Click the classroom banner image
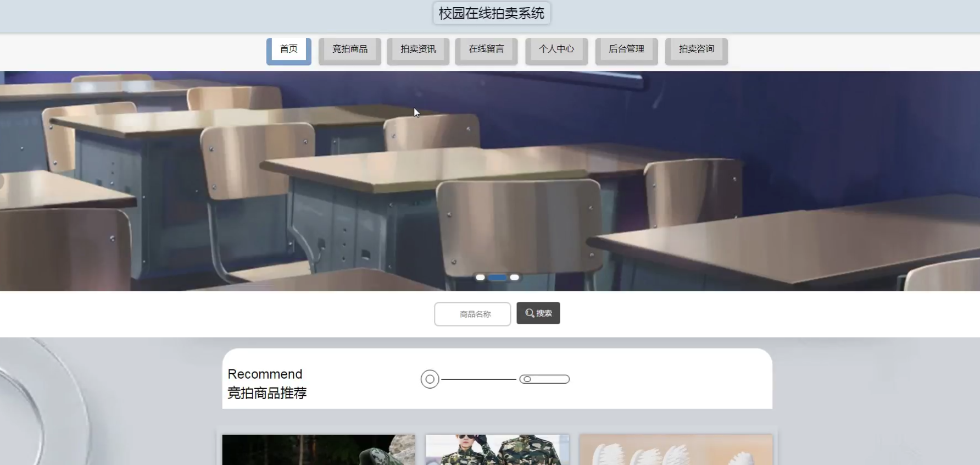The width and height of the screenshot is (980, 465). tap(490, 181)
